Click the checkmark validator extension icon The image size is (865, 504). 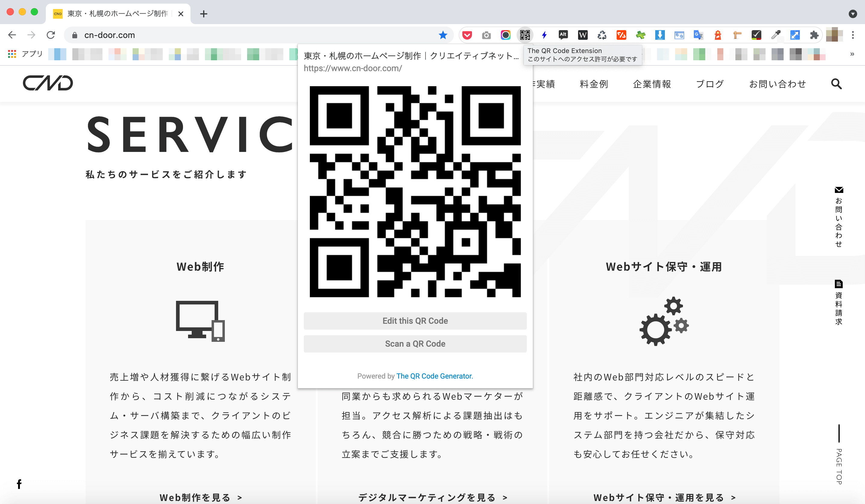coord(756,35)
